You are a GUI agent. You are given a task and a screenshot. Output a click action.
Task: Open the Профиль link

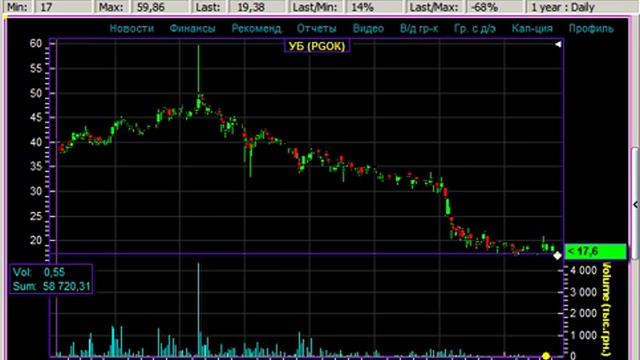(591, 29)
